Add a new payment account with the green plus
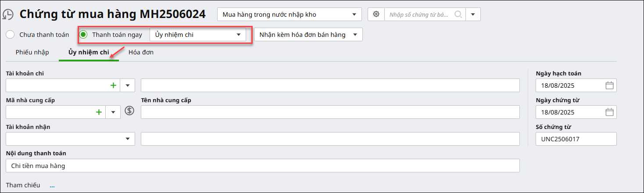The height and width of the screenshot is (193, 644). (x=113, y=86)
